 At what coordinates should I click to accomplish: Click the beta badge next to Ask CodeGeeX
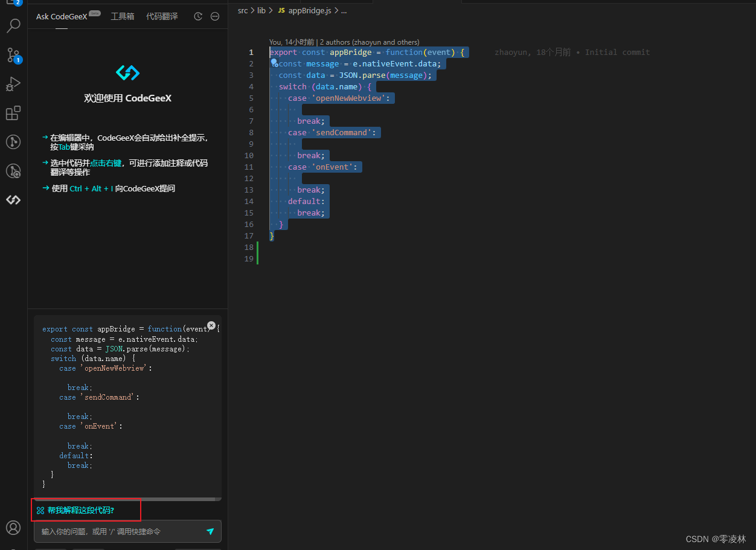tap(95, 13)
